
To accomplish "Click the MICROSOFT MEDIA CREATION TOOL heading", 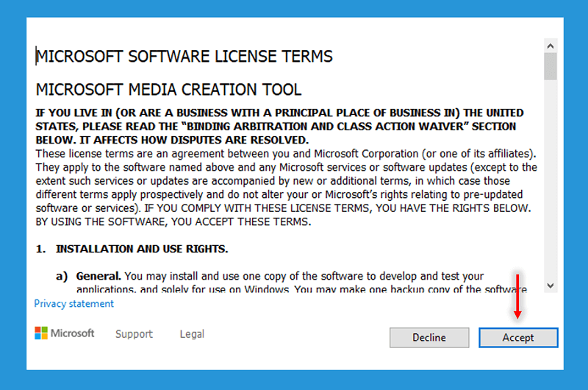I will (169, 90).
